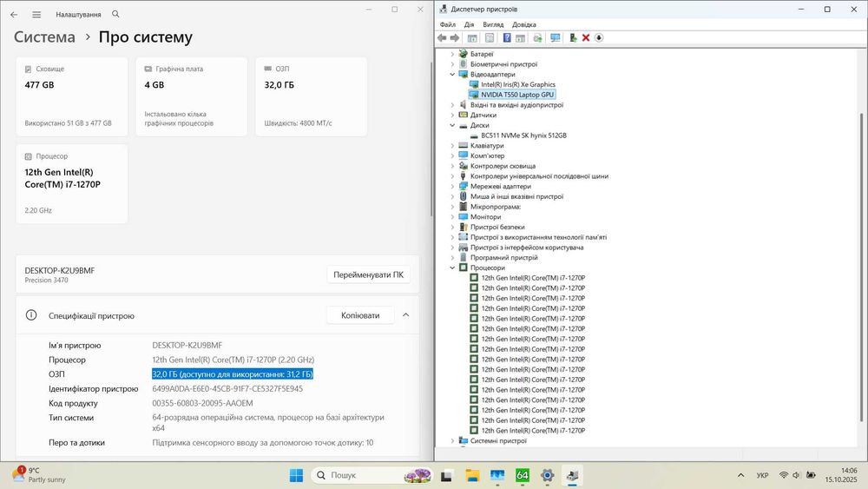868x489 pixels.
Task: Click the УКР language indicator
Action: pos(762,475)
